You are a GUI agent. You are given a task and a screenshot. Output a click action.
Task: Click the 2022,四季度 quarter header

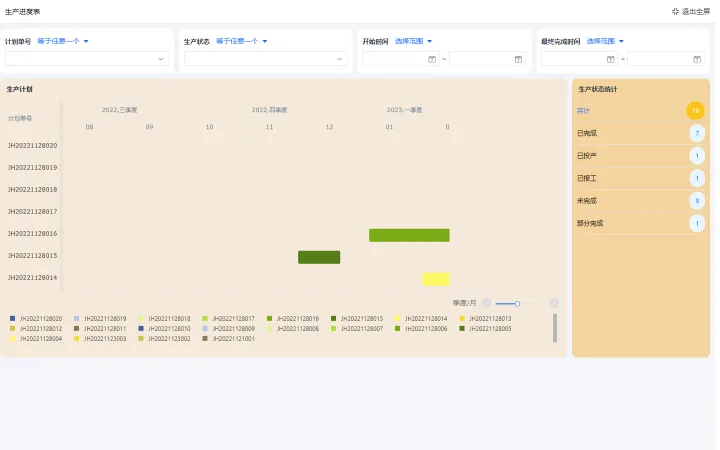tap(270, 110)
